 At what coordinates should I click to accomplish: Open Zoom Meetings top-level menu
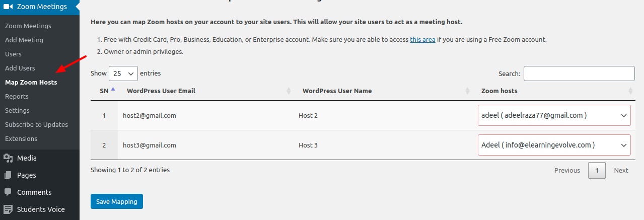coord(40,7)
